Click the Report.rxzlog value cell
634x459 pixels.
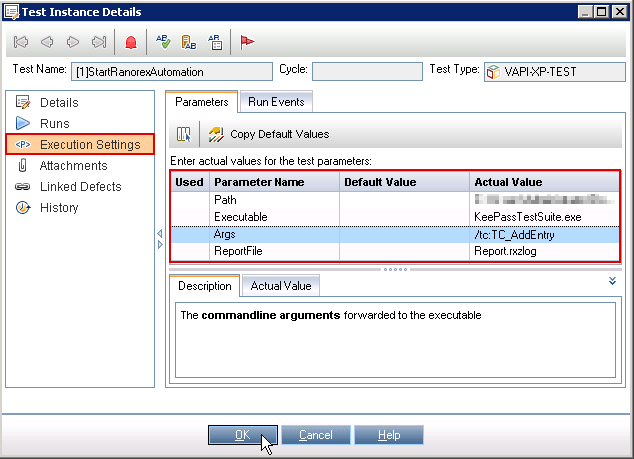point(544,251)
